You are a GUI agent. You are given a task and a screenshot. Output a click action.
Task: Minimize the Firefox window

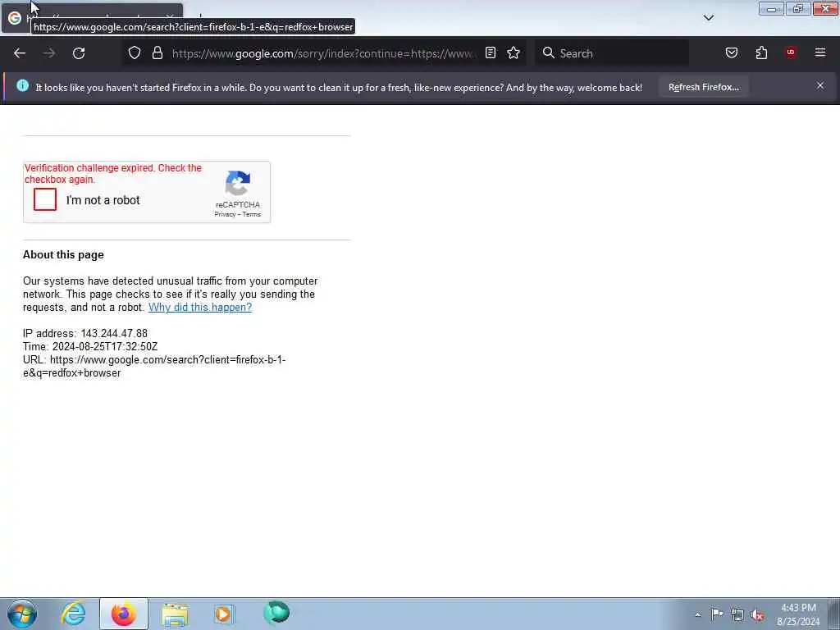tap(771, 8)
